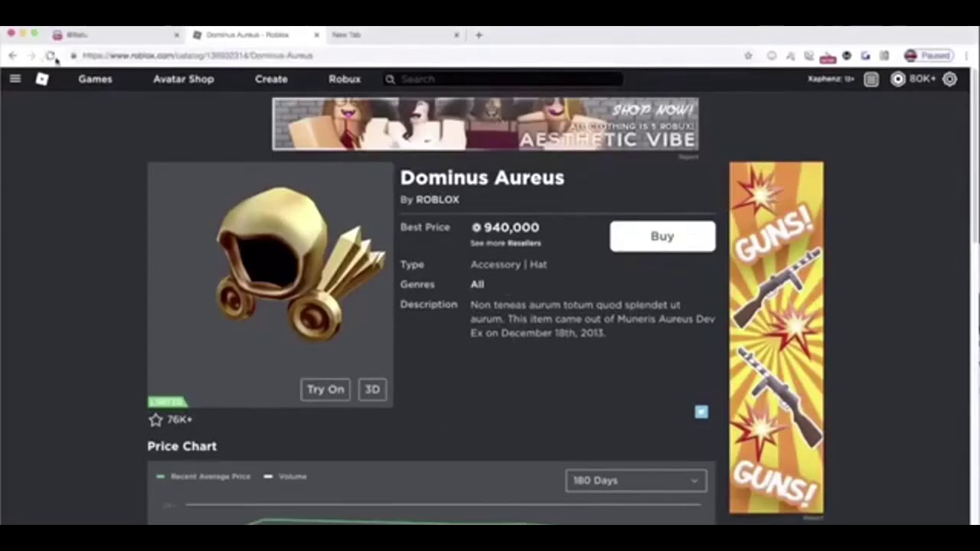
Task: Click the Buy button
Action: pyautogui.click(x=662, y=236)
